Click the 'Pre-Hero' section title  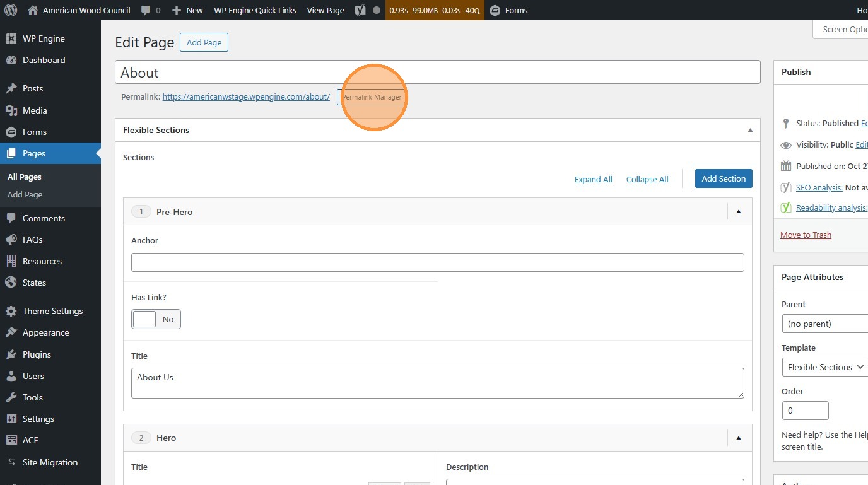174,212
